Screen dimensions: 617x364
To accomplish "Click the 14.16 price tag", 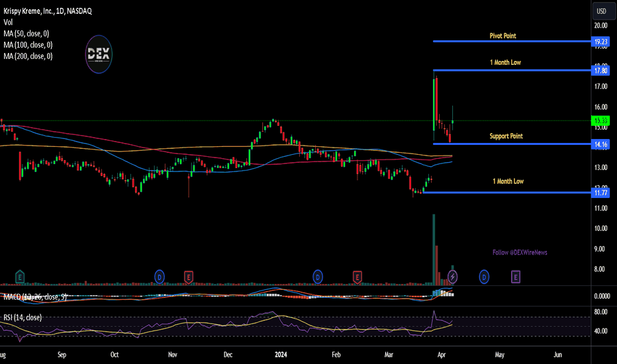I will (600, 144).
